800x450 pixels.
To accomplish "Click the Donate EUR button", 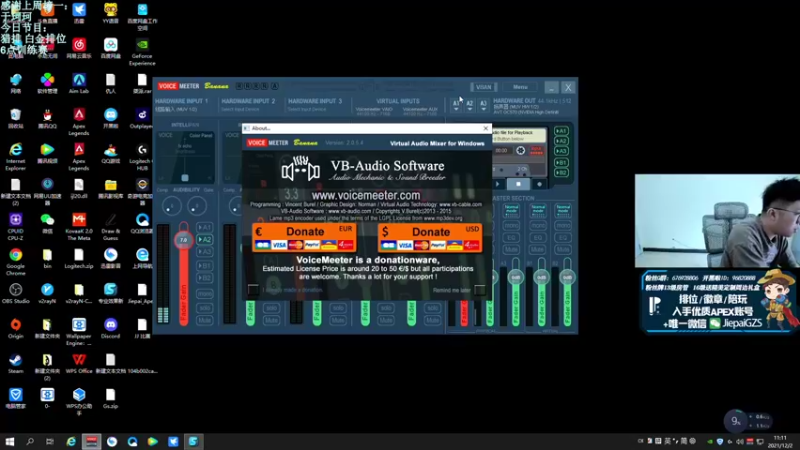I will coord(304,238).
